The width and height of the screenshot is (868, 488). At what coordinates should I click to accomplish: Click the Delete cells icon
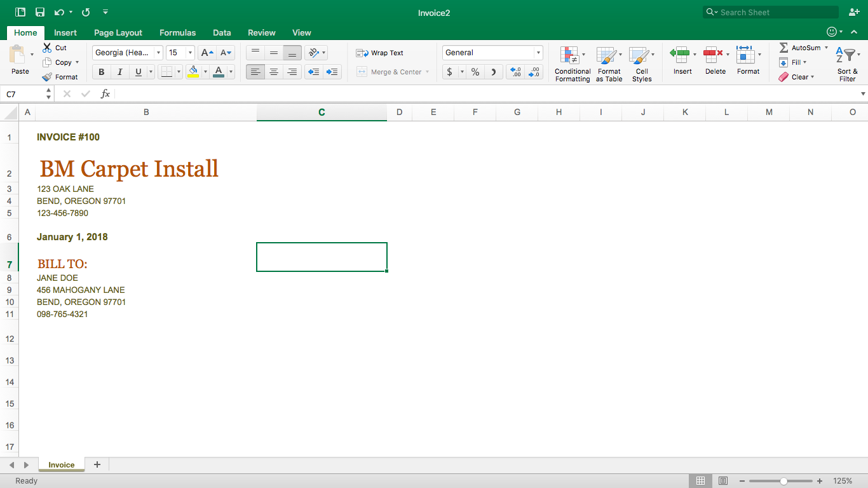[x=712, y=54]
